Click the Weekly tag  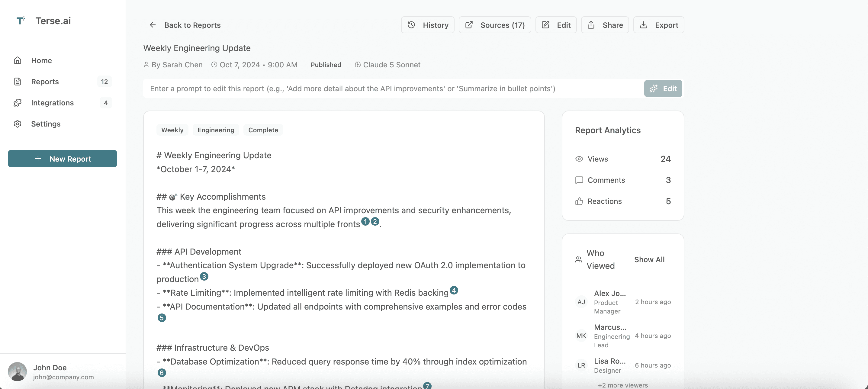172,130
